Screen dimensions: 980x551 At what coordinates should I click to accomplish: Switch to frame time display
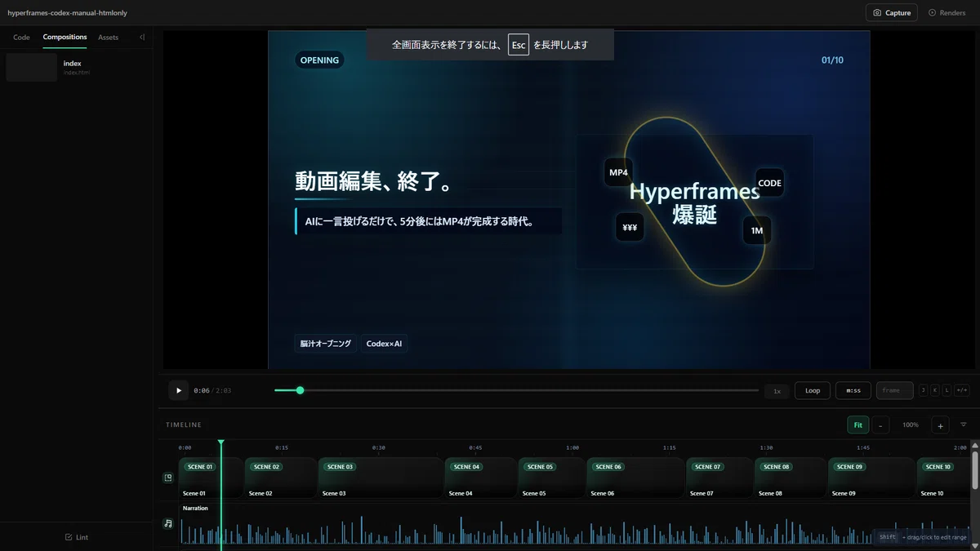(x=894, y=390)
